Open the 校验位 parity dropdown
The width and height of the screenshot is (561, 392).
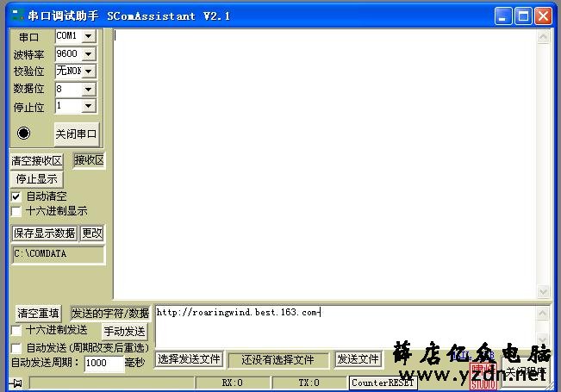point(89,71)
